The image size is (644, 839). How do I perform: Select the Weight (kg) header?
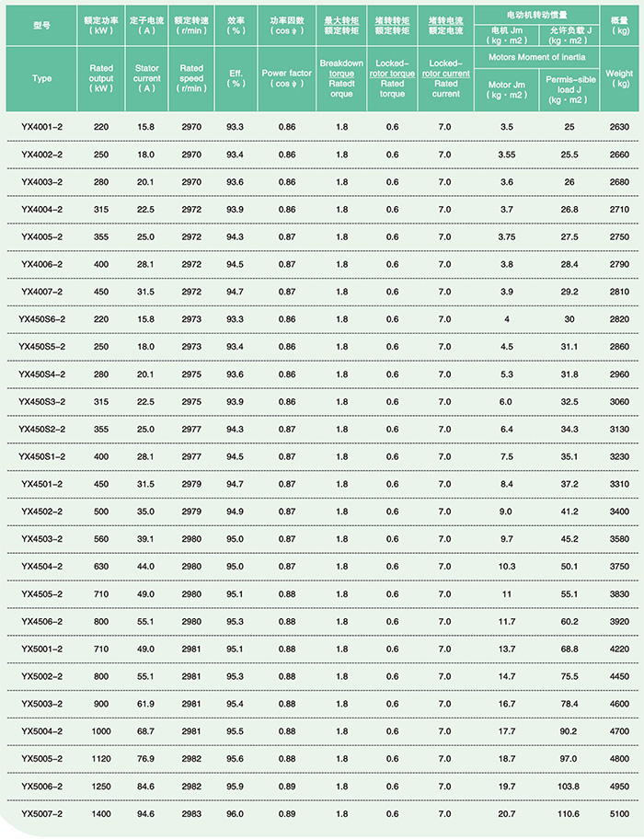pyautogui.click(x=619, y=78)
